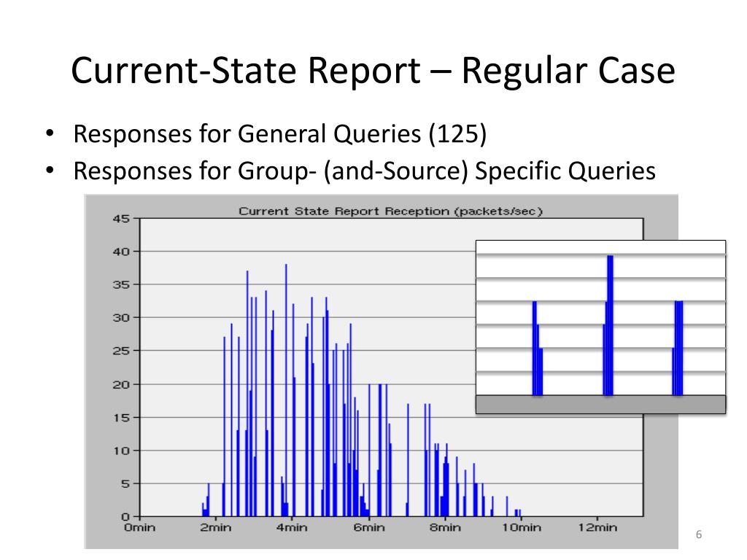Click the y-axis label "40"
Viewport: 747px width, 560px height.
[121, 252]
